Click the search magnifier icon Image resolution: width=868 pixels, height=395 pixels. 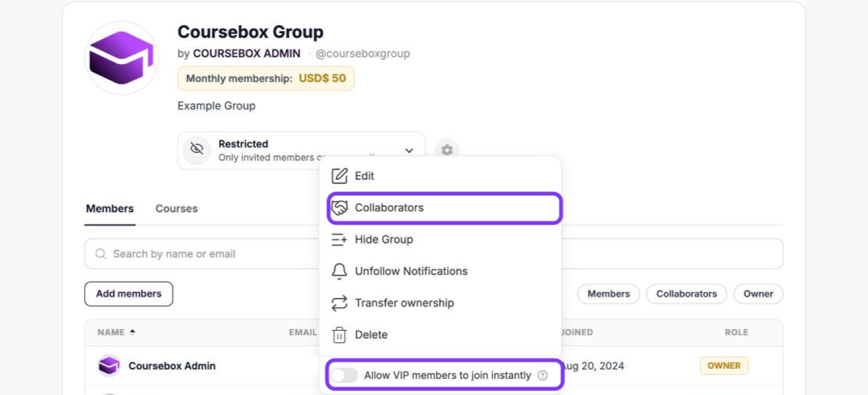(x=100, y=254)
